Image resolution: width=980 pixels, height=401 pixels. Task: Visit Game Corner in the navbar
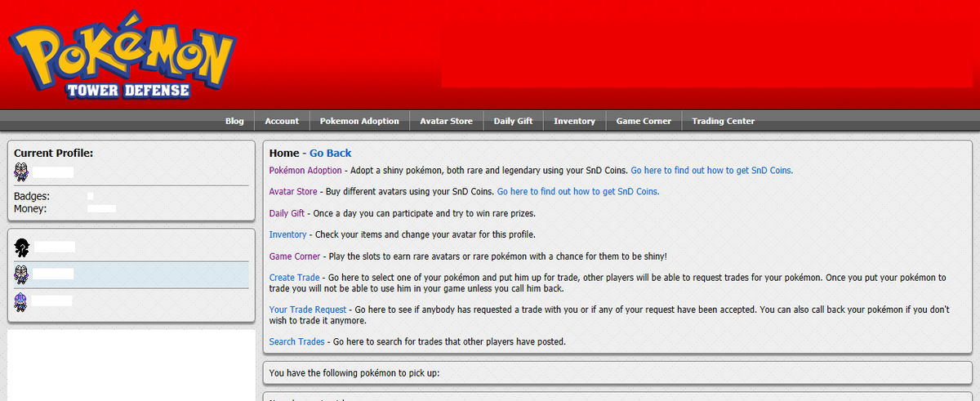click(x=644, y=121)
